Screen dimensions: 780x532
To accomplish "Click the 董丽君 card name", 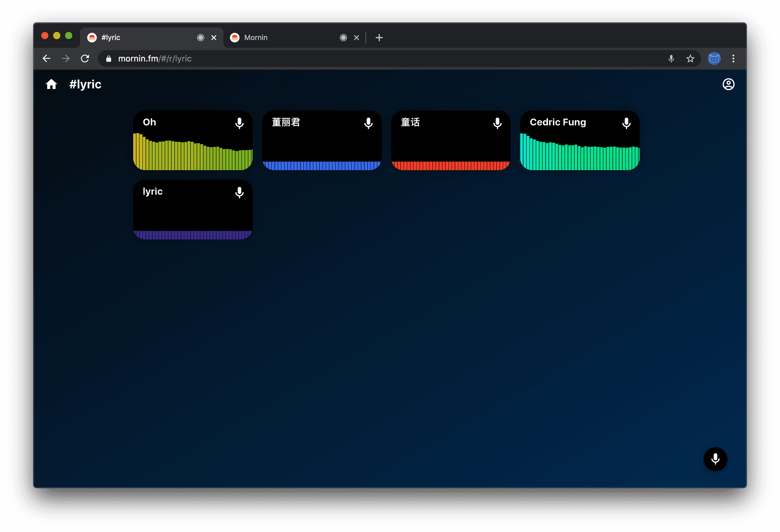I will pos(285,122).
